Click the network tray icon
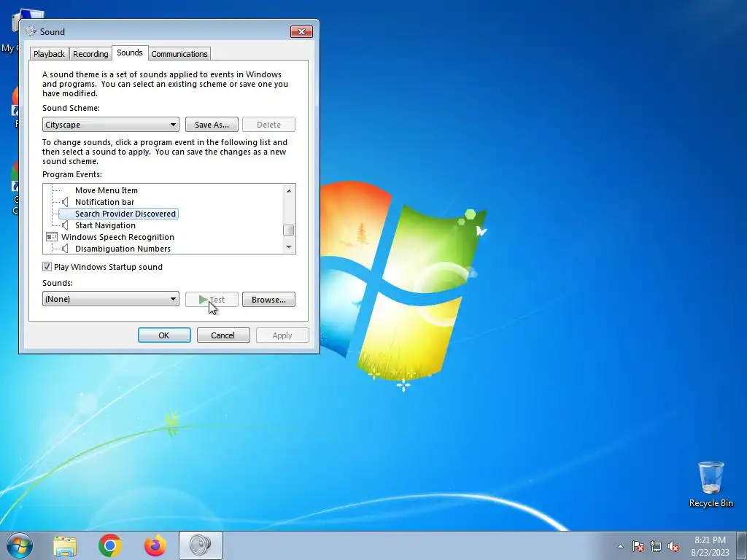 click(656, 546)
